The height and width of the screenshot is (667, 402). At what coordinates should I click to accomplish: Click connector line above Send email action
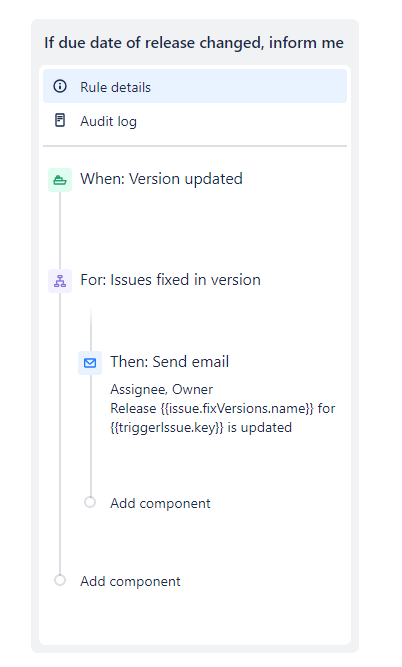point(91,330)
